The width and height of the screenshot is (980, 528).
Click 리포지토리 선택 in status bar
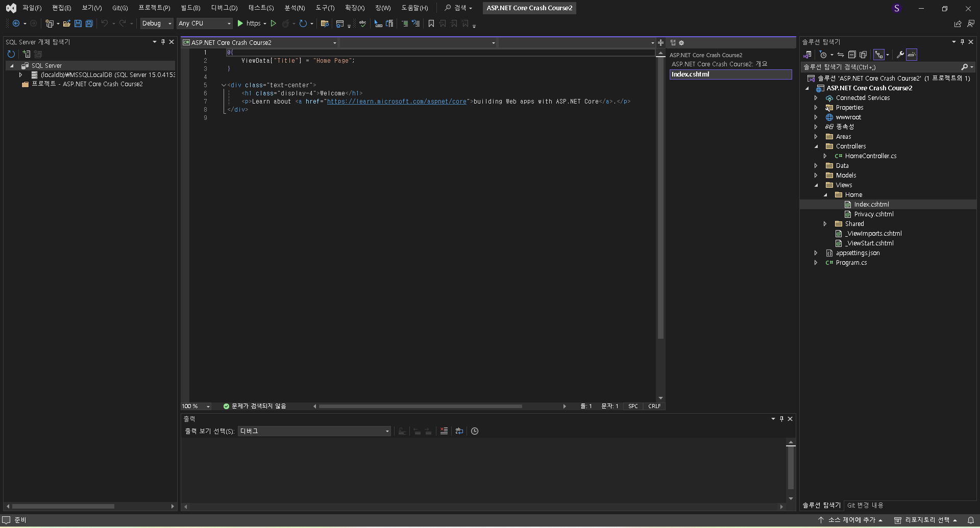925,520
